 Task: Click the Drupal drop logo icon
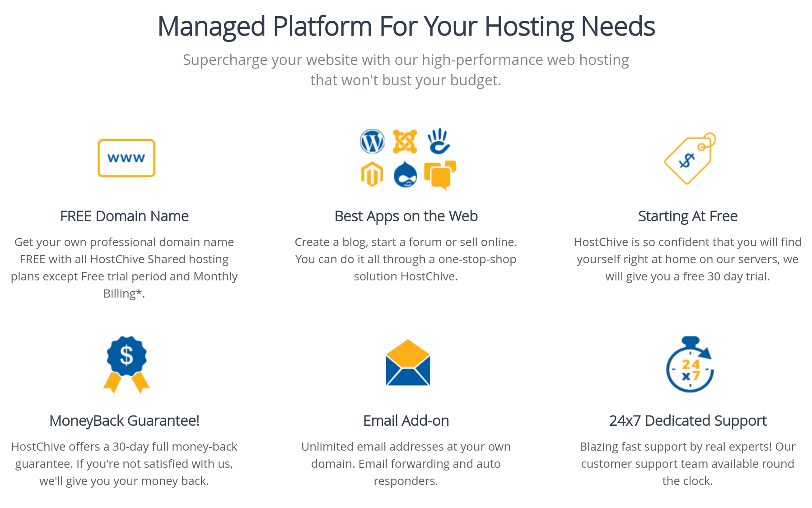(405, 174)
